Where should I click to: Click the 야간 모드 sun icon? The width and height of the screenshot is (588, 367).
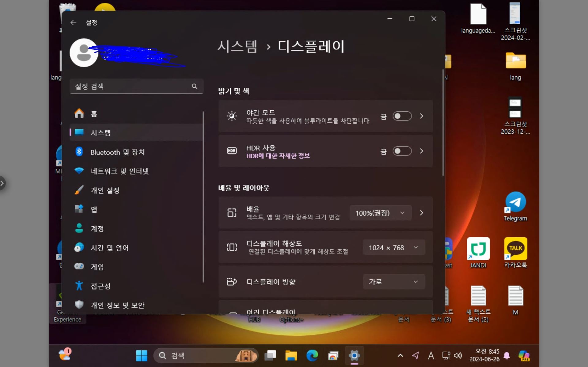(x=232, y=116)
